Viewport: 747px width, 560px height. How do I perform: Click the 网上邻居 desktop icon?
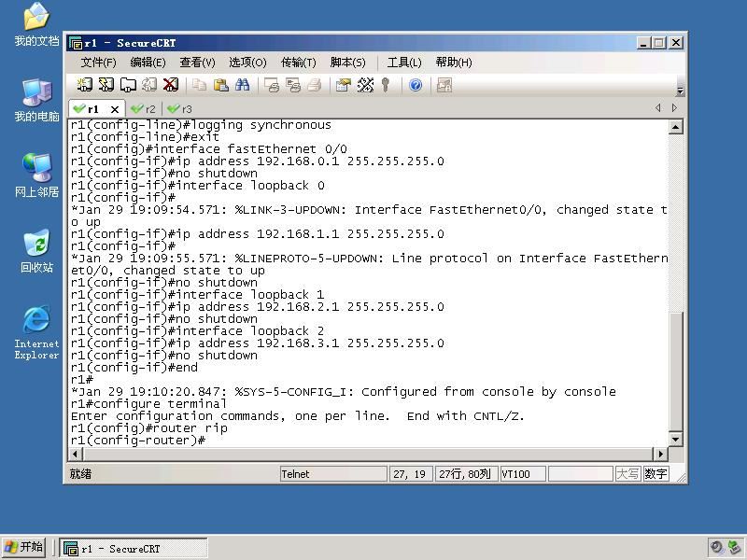36,175
